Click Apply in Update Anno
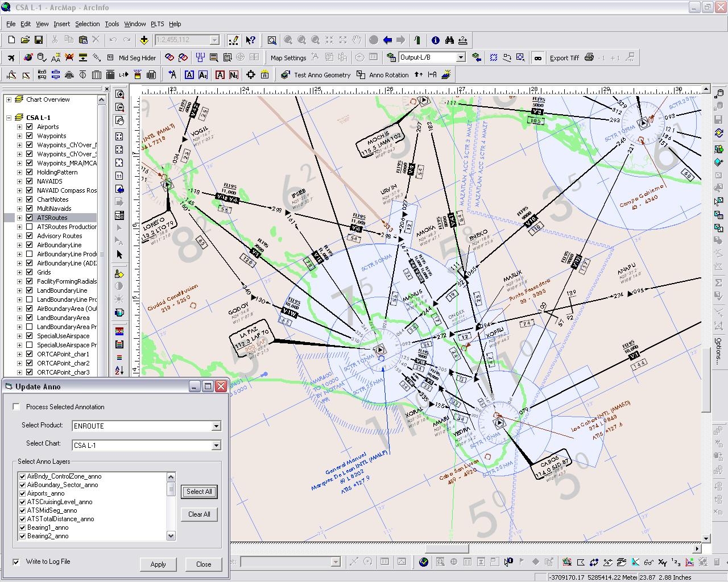728x582 pixels. 158,564
